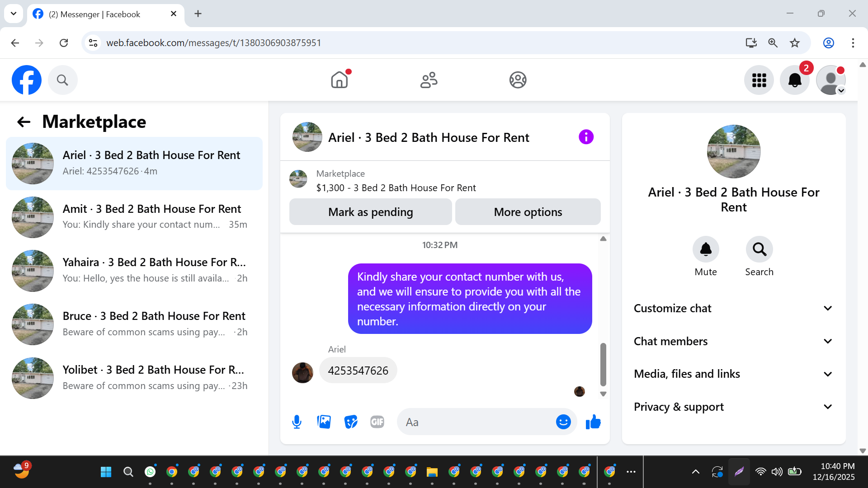
Task: Open the taskbar clock and date
Action: point(834,472)
